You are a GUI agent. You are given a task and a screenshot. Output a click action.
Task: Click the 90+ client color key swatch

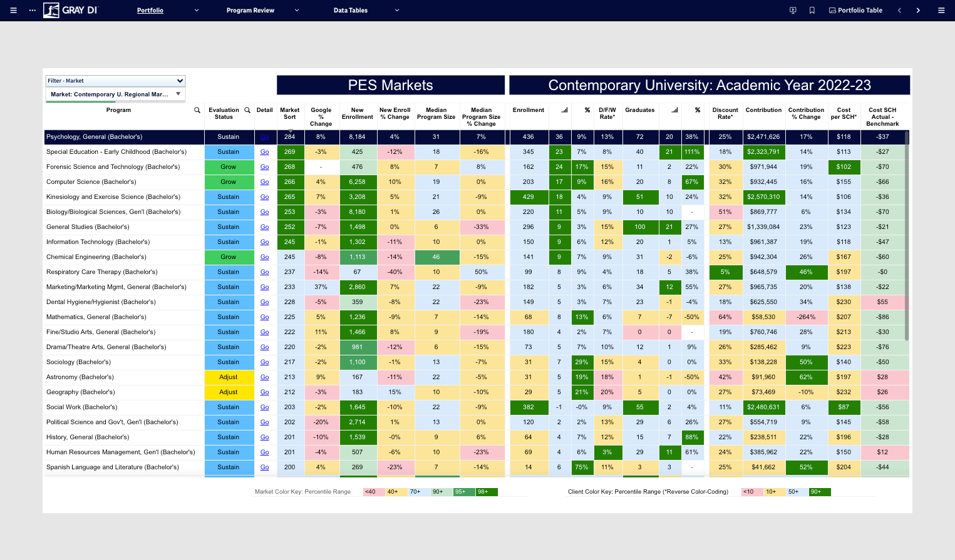click(820, 492)
